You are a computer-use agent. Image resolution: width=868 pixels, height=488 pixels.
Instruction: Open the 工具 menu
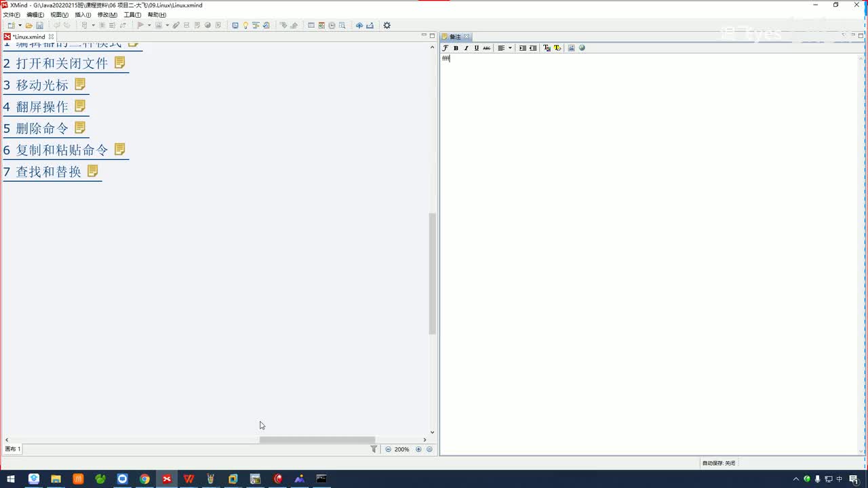(x=132, y=15)
